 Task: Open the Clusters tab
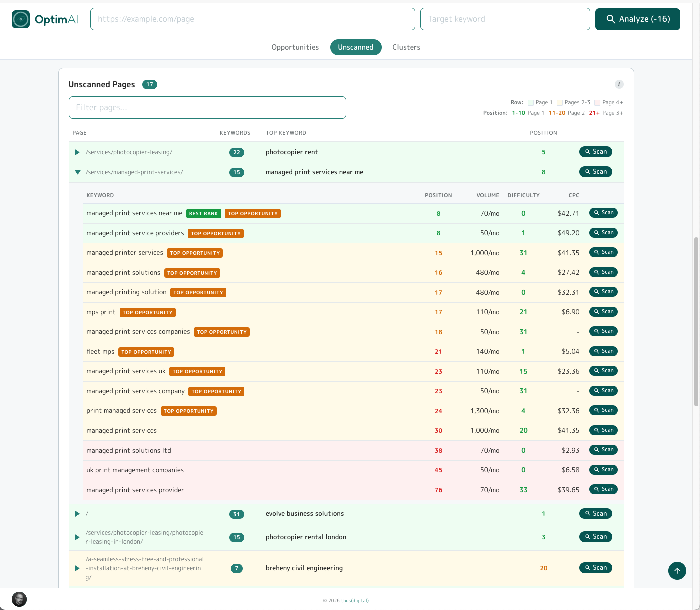(x=406, y=47)
